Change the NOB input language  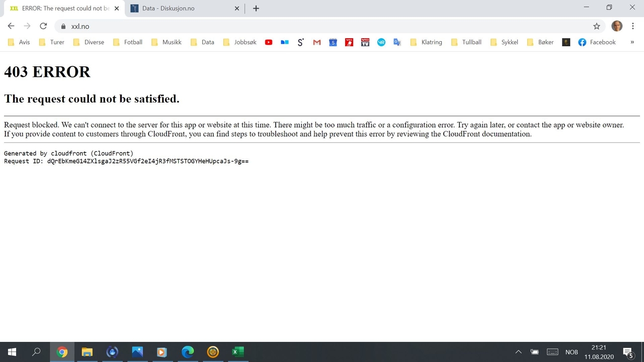pyautogui.click(x=572, y=352)
